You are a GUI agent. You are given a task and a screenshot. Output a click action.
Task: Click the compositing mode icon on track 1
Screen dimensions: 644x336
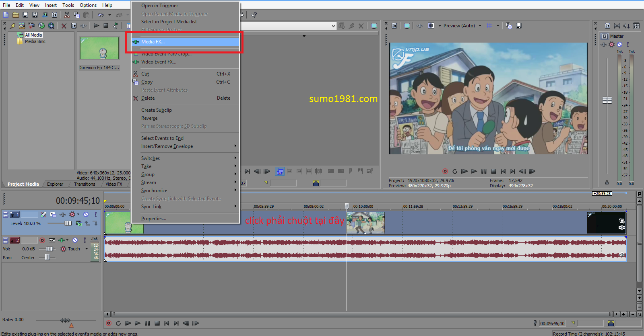78,223
